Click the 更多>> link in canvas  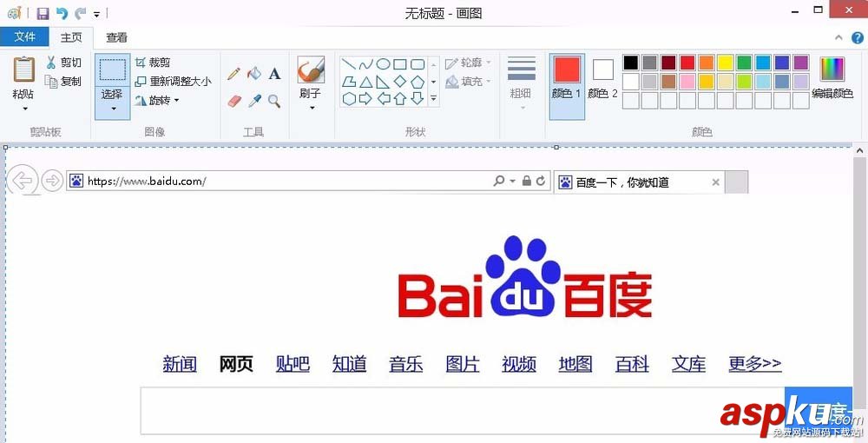click(x=755, y=364)
